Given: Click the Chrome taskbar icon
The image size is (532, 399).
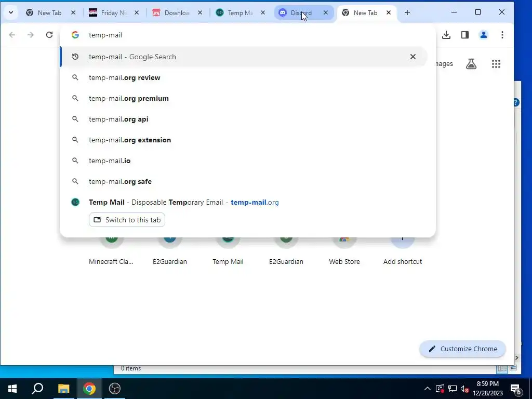Looking at the screenshot, I should click(x=89, y=389).
